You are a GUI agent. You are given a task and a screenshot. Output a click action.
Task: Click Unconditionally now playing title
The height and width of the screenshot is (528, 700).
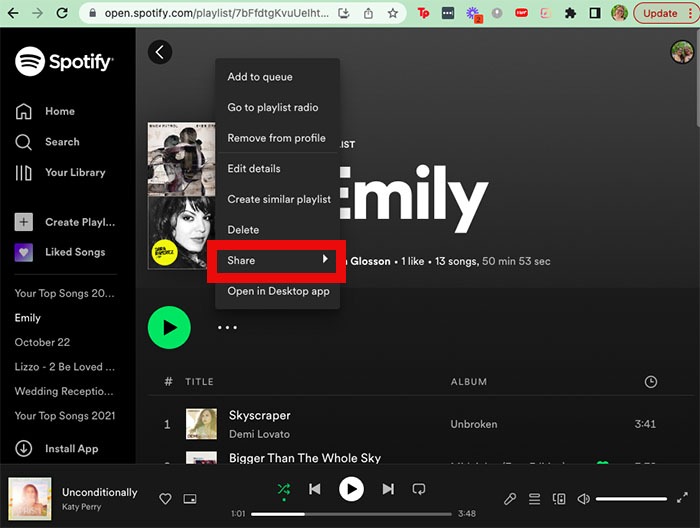click(100, 492)
